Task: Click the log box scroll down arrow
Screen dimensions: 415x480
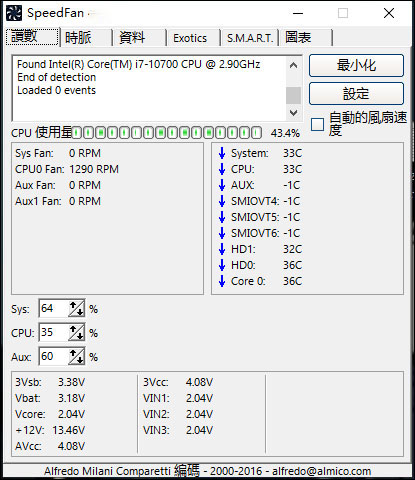Action: (x=293, y=113)
